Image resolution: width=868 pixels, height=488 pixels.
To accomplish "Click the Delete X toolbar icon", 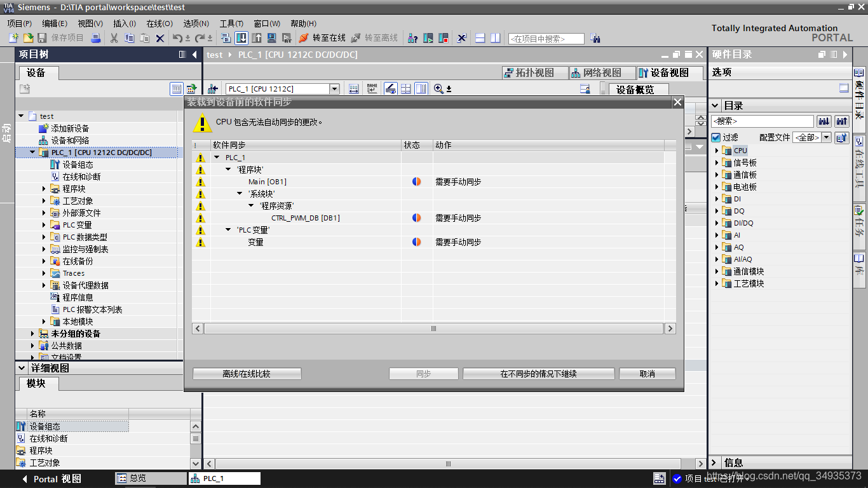I will pyautogui.click(x=160, y=38).
